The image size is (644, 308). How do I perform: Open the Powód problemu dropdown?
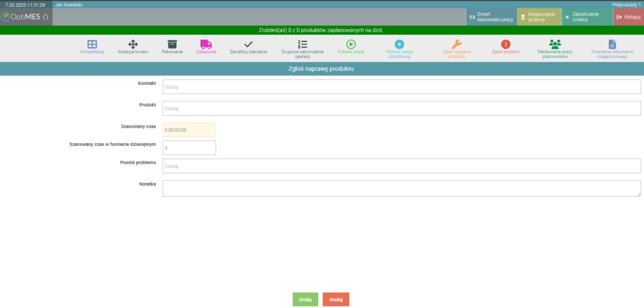pos(401,166)
